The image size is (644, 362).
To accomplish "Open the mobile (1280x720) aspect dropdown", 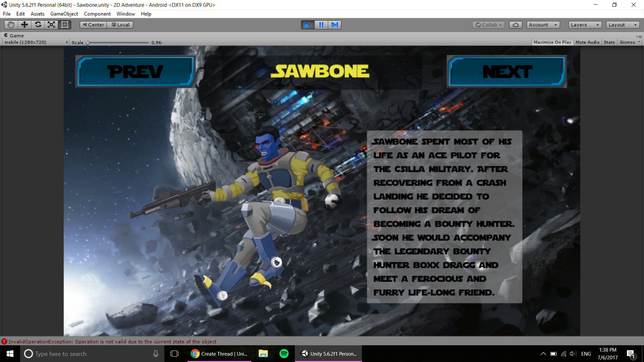I will 36,42.
